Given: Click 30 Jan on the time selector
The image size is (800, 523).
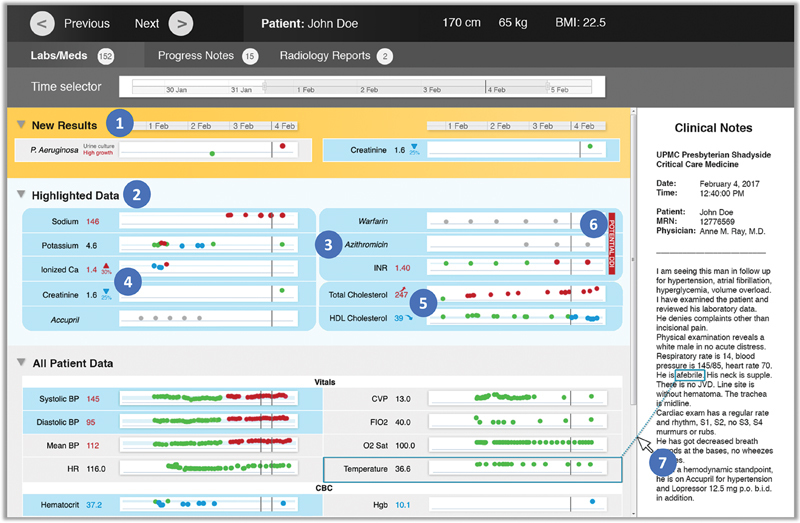Looking at the screenshot, I should (x=176, y=90).
